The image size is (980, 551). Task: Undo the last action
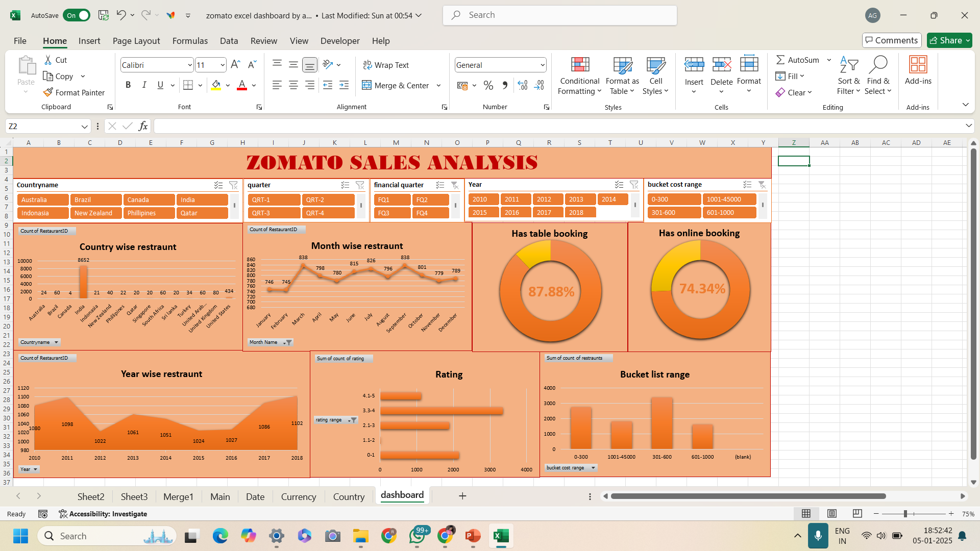point(121,15)
